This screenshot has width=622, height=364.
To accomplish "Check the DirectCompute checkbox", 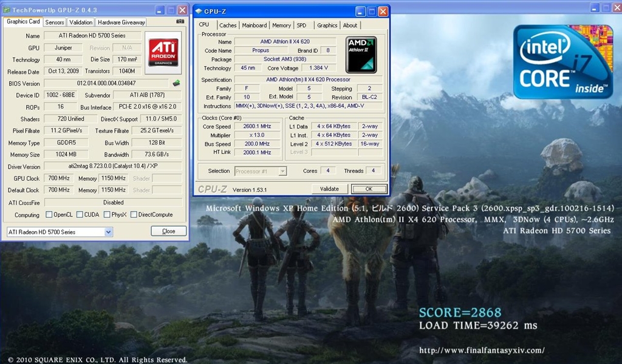I will pyautogui.click(x=133, y=215).
